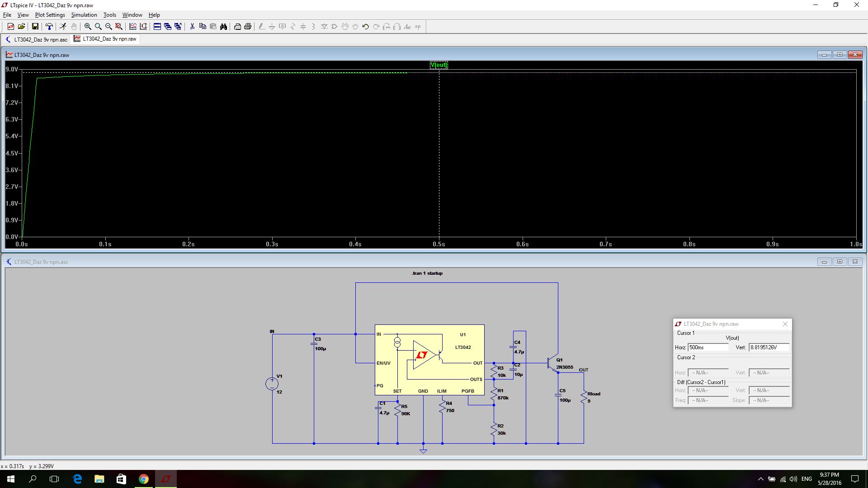Open the Tools menu
The width and height of the screenshot is (868, 488).
110,15
